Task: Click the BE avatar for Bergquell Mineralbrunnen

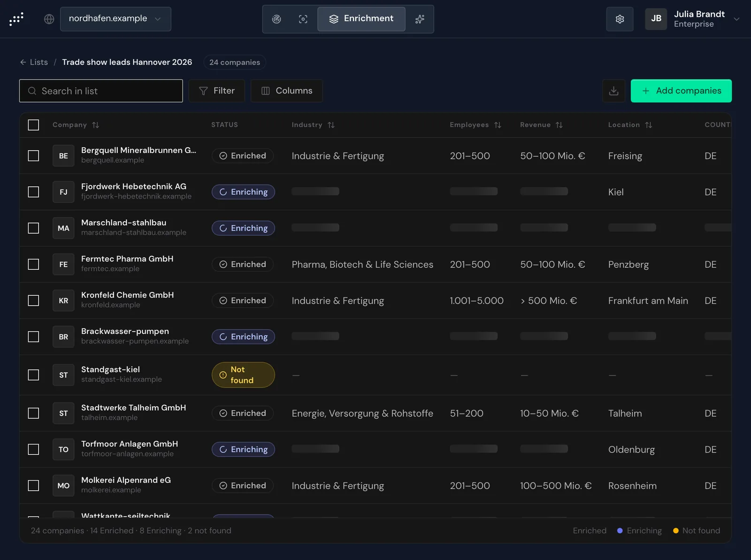Action: click(63, 156)
